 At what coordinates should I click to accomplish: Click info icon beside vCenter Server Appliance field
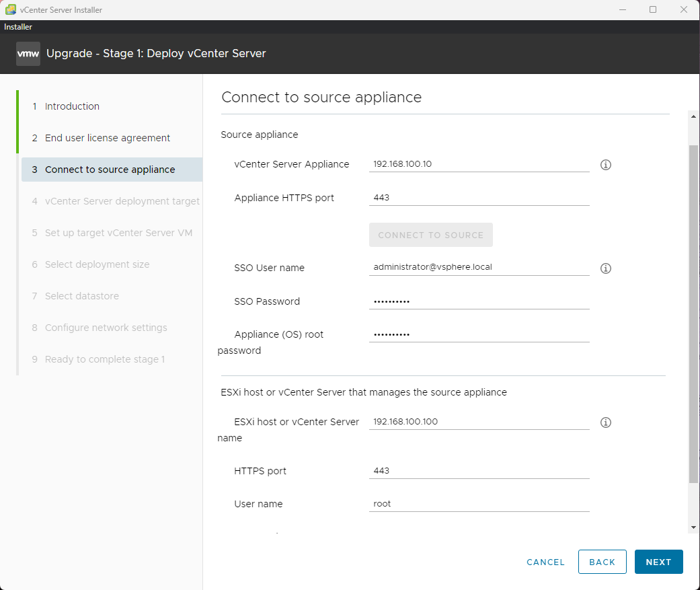coord(605,165)
